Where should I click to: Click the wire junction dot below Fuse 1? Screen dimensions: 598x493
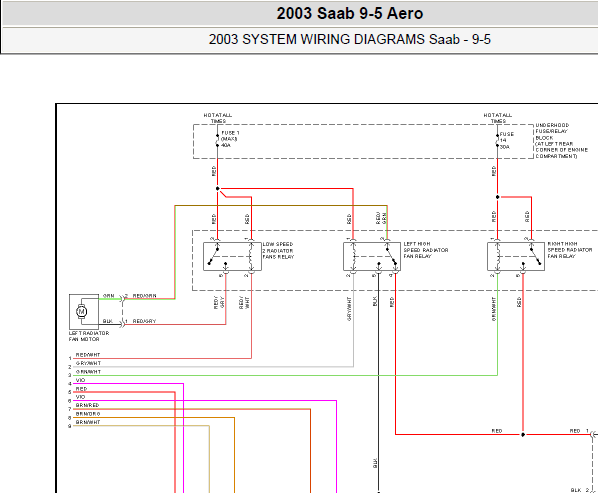(218, 188)
